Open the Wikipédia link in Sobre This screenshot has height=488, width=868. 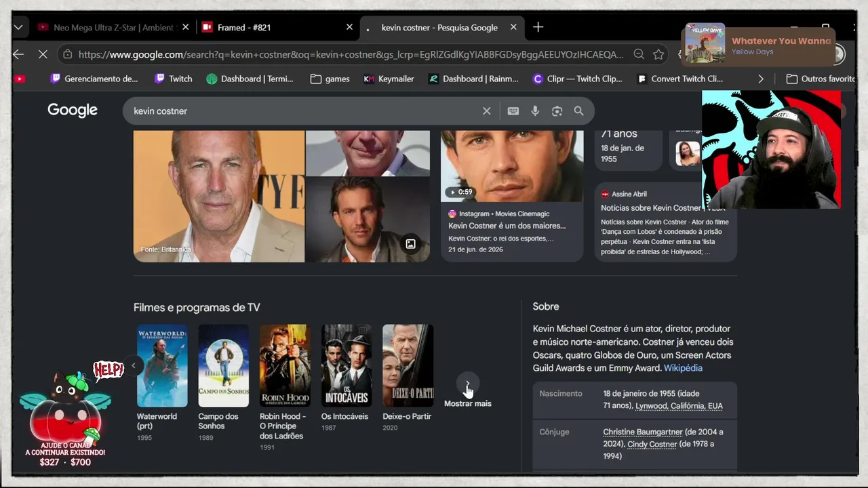683,368
